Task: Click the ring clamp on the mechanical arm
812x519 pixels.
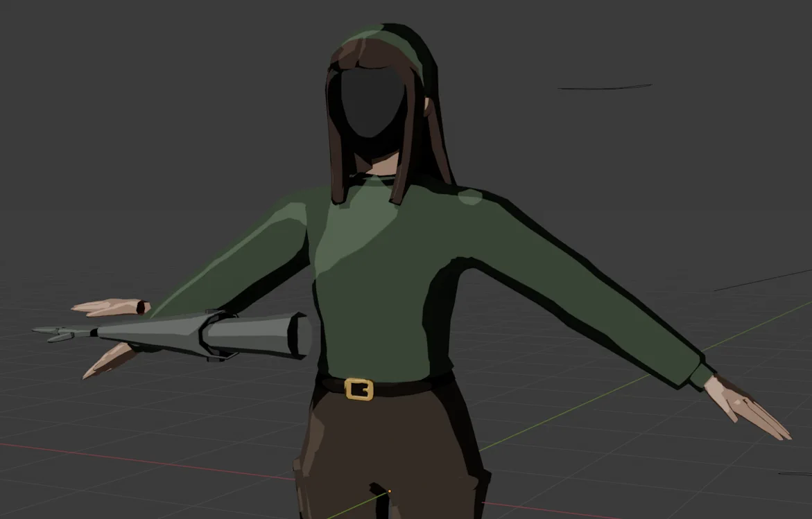Action: tap(210, 335)
